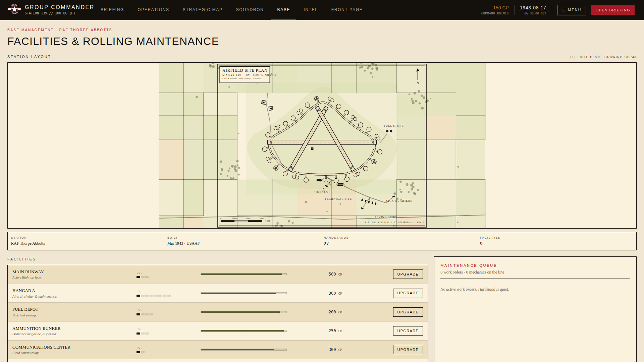Click the Living Sites label on map
The image size is (644, 362).
tap(386, 217)
